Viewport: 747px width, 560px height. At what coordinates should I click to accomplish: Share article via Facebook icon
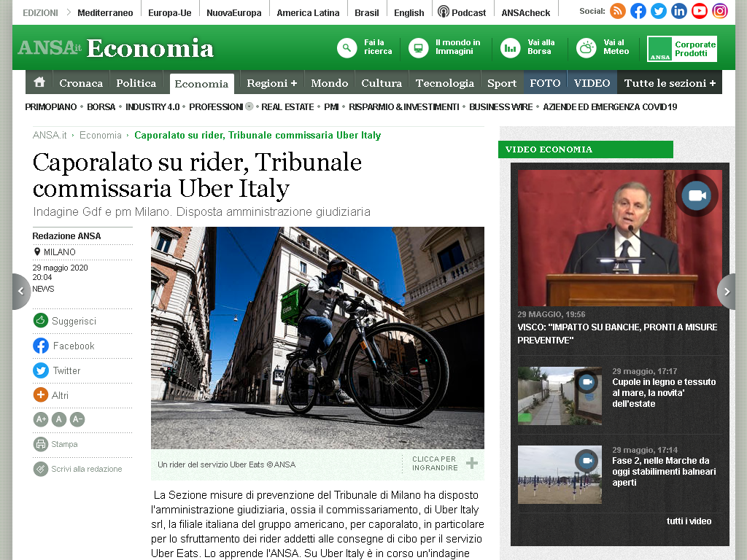[41, 346]
